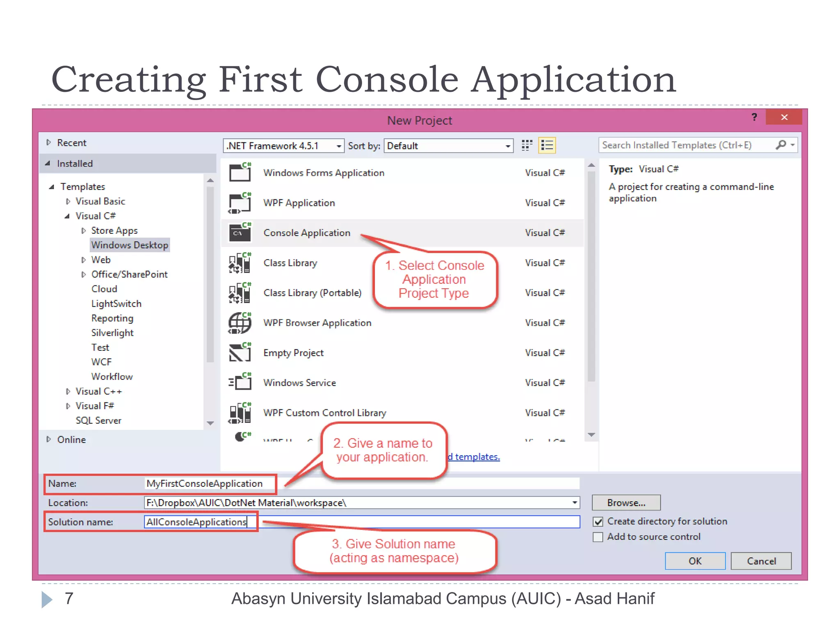Enable Add to source control checkbox
This screenshot has height=630, width=840.
click(598, 537)
